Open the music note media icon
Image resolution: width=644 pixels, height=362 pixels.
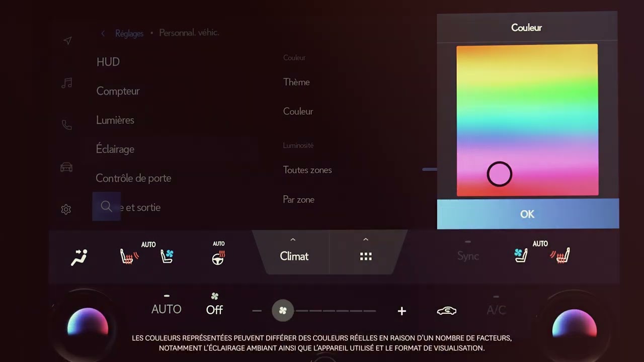[66, 83]
